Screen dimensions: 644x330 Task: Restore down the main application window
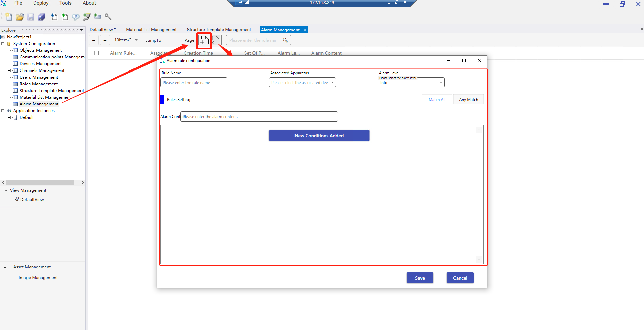coord(622,4)
